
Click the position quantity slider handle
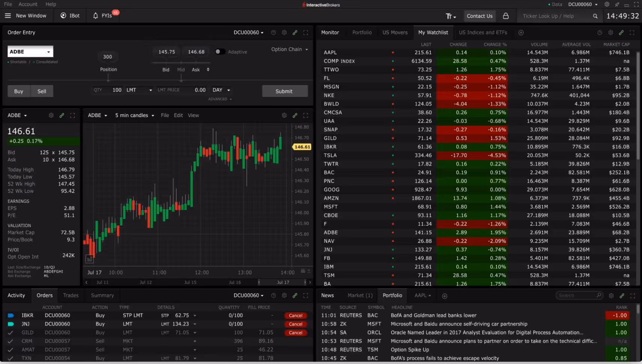pyautogui.click(x=108, y=78)
